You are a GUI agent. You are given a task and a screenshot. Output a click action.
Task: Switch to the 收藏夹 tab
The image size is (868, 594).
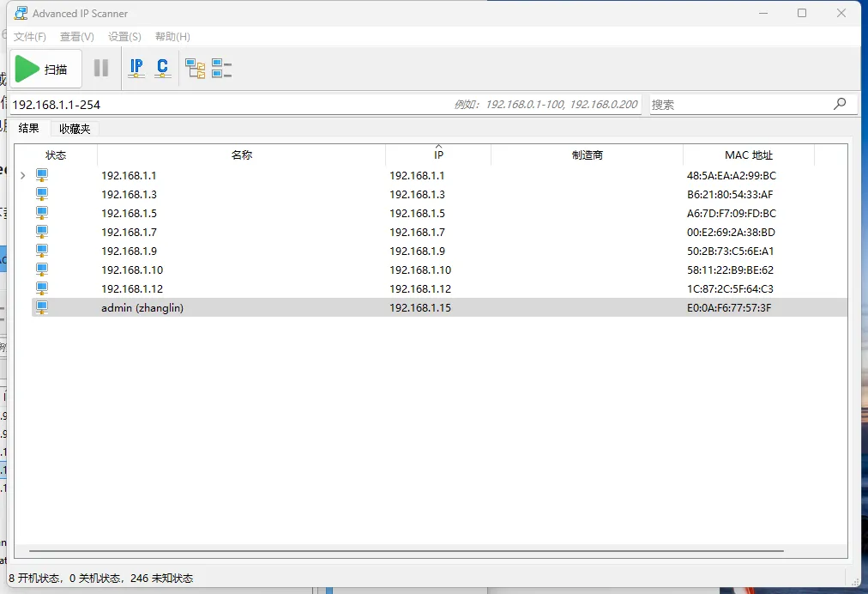[x=75, y=129]
